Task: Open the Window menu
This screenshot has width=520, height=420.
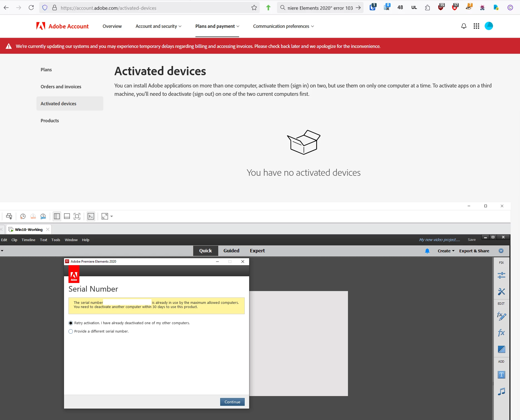Action: pos(71,240)
